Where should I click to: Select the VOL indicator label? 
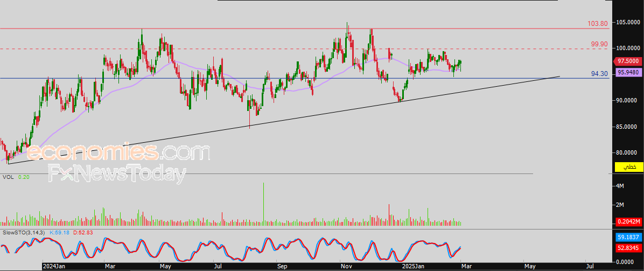click(8, 177)
